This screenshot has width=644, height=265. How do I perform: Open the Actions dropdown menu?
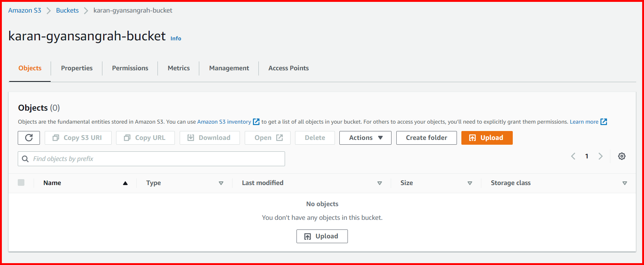click(365, 138)
